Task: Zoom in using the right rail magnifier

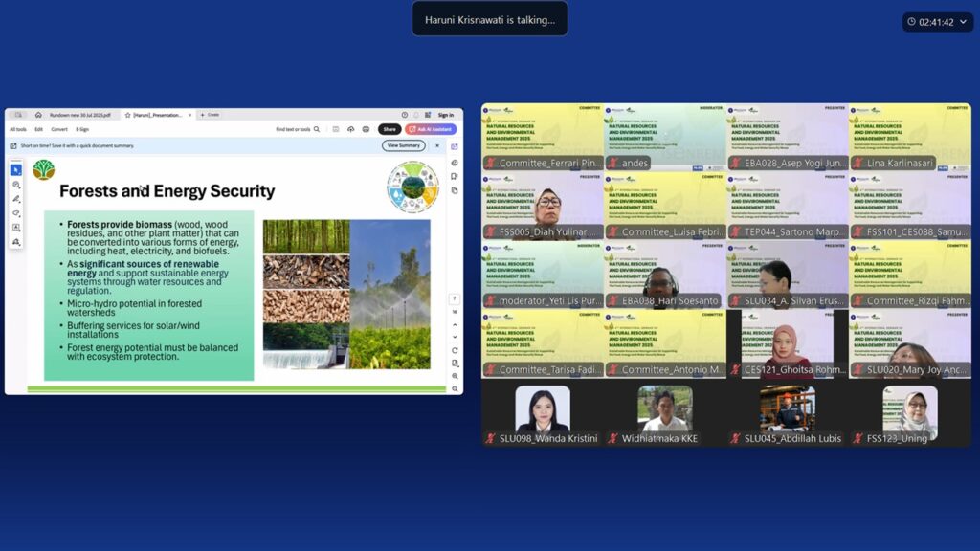Action: tap(455, 376)
